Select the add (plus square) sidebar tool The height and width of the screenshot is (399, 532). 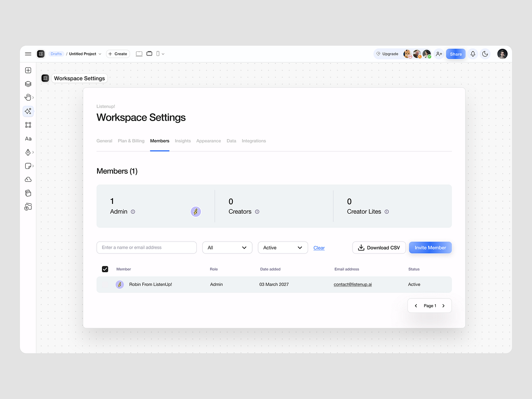click(28, 70)
